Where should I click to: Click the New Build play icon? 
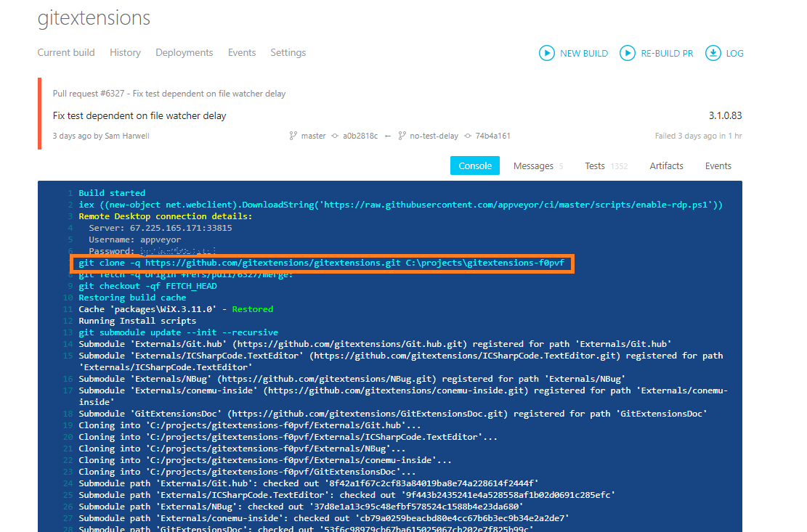tap(546, 53)
